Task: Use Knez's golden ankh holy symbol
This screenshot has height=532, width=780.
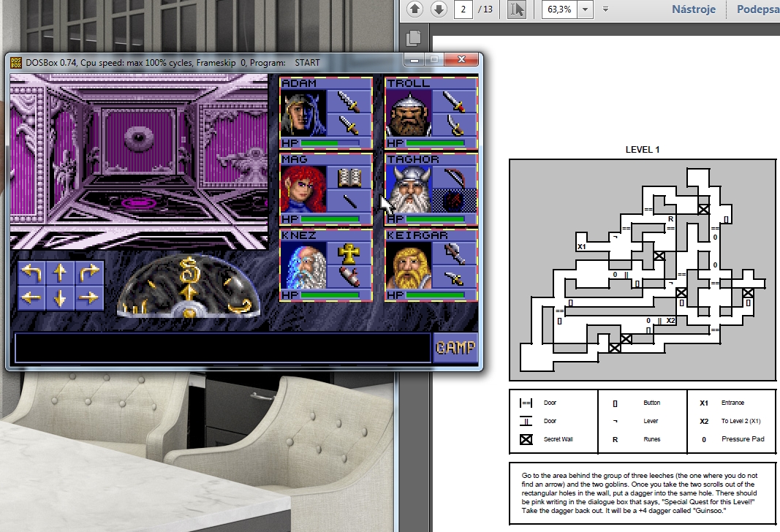Action: pos(349,254)
